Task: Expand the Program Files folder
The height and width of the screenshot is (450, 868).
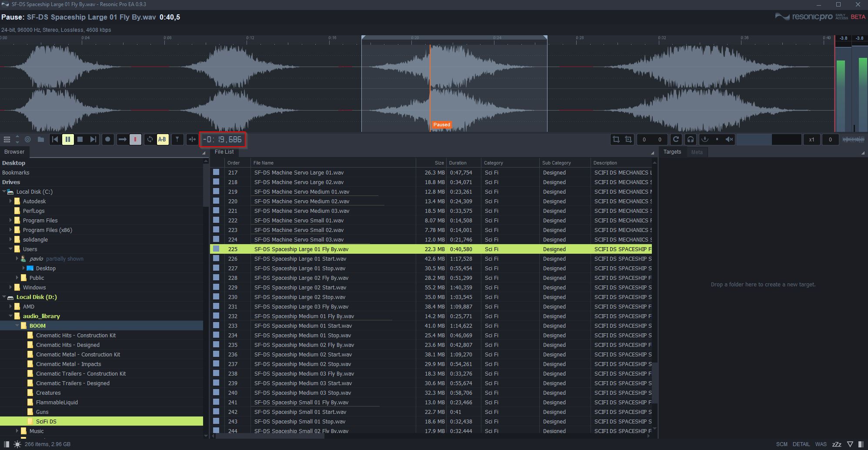Action: 11,220
